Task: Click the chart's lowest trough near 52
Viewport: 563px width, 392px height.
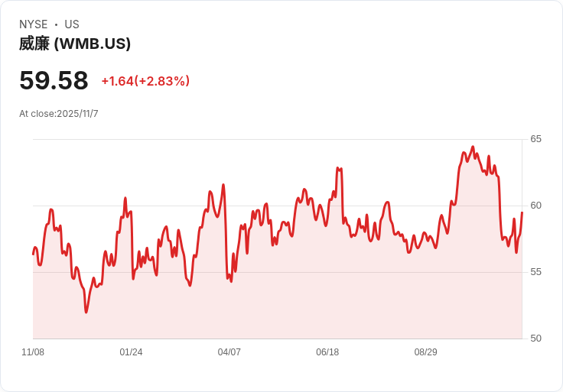Action: [x=86, y=312]
